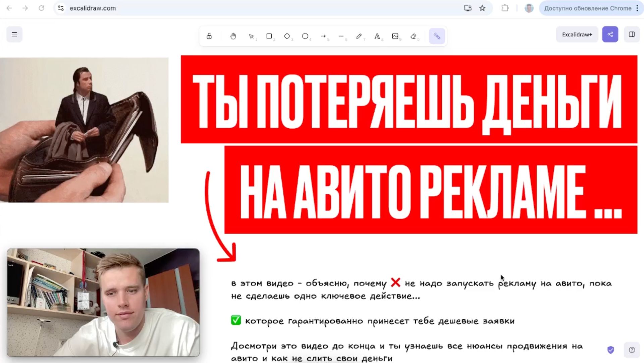Click text 'авито и как не слить свои деньги'
The width and height of the screenshot is (644, 363).
(312, 358)
